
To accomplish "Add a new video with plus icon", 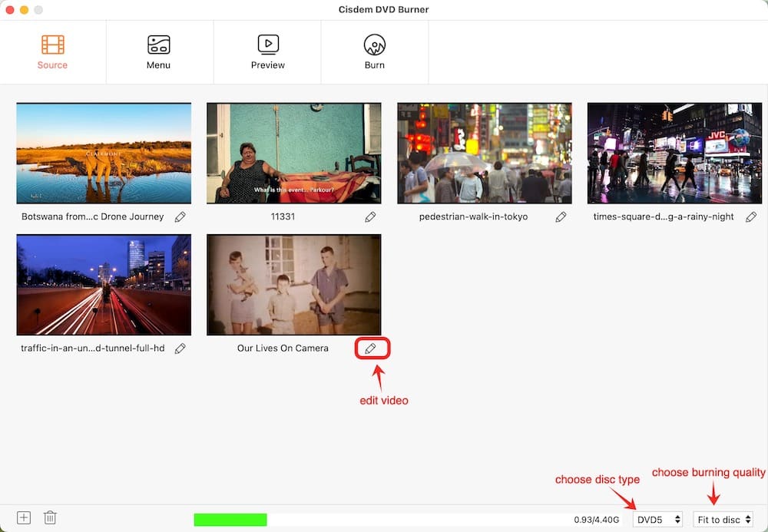I will [x=23, y=518].
